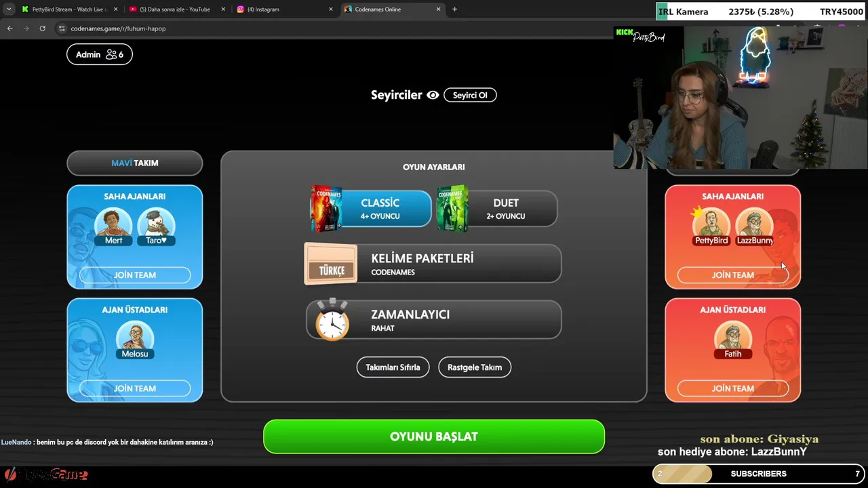868x488 pixels.
Task: Open Zamanlayıcı timer settings
Action: pos(434,320)
